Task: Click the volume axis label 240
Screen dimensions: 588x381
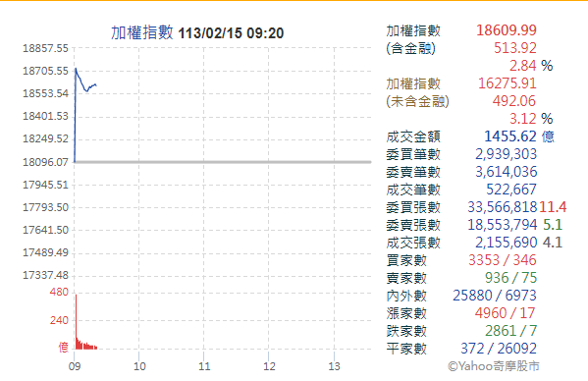Action: 59,320
